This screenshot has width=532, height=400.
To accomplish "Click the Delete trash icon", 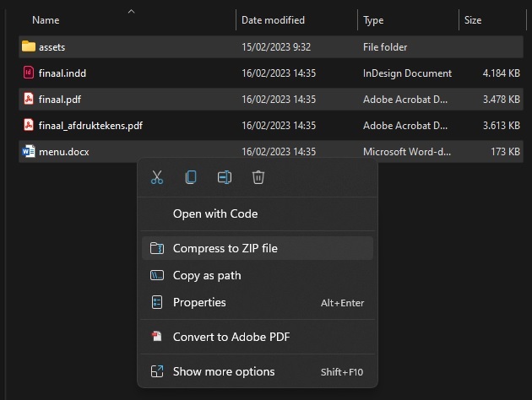I will [x=258, y=177].
